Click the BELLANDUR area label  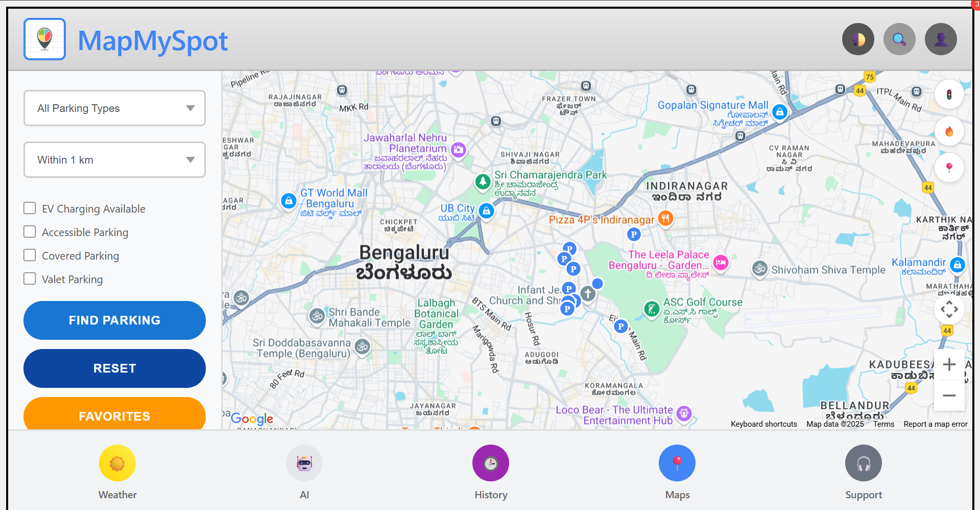(x=854, y=410)
